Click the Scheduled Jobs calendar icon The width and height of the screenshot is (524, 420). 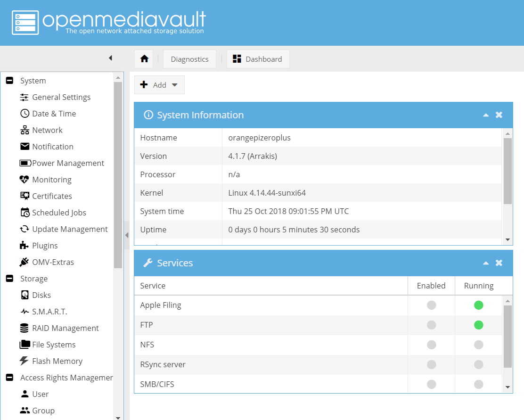point(25,213)
